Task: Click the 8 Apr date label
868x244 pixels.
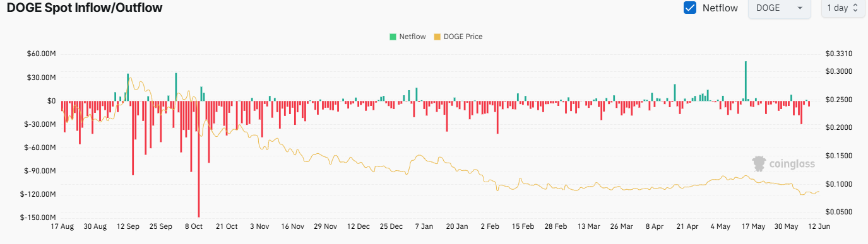Action: coord(654,226)
